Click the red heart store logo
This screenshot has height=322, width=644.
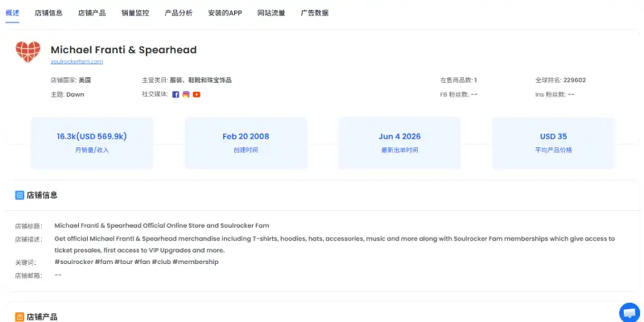click(28, 52)
